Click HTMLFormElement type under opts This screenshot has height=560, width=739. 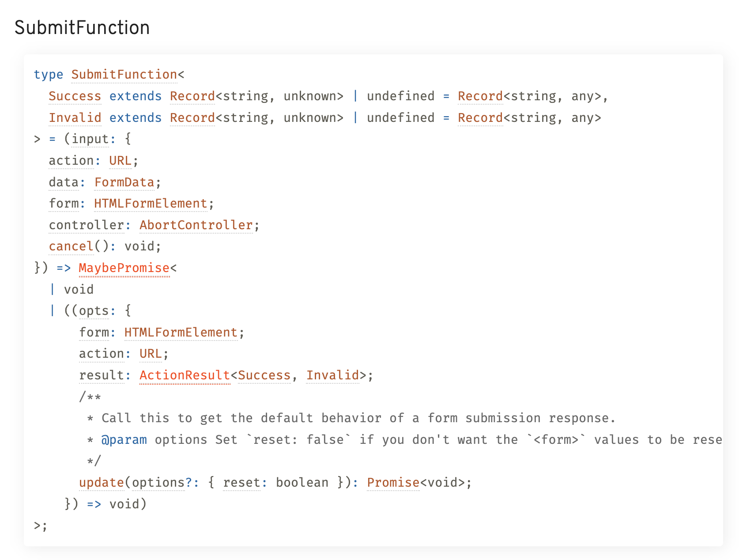tap(181, 333)
